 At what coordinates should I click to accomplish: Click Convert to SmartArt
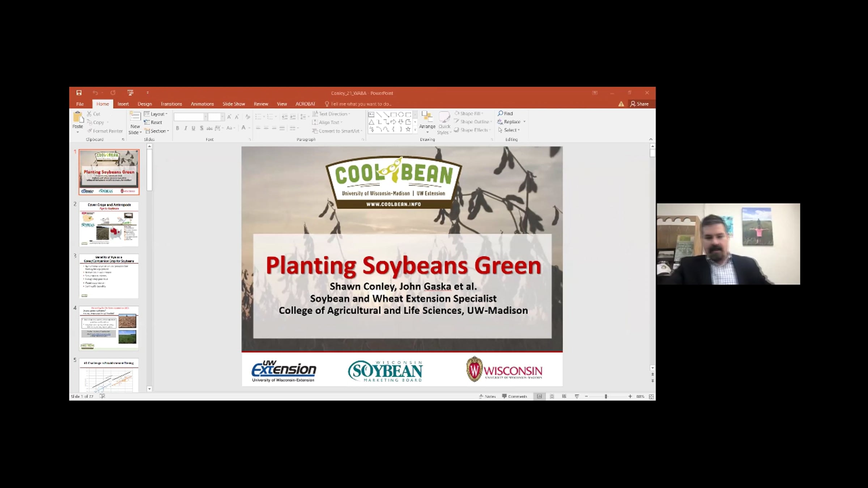(337, 131)
